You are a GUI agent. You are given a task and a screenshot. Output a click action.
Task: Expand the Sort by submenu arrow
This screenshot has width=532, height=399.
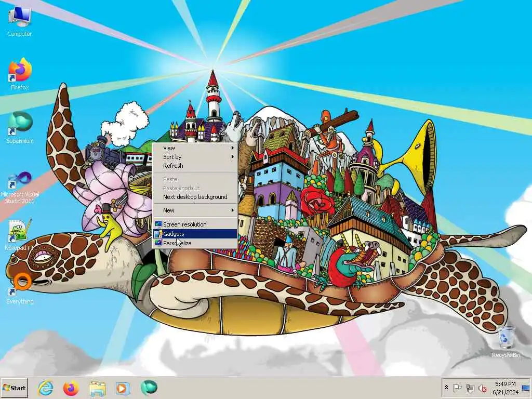[x=232, y=157]
